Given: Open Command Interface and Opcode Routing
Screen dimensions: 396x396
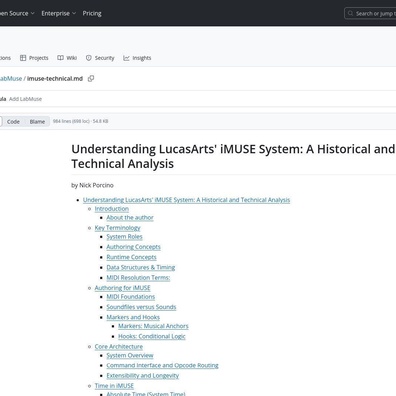Looking at the screenshot, I should (162, 365).
